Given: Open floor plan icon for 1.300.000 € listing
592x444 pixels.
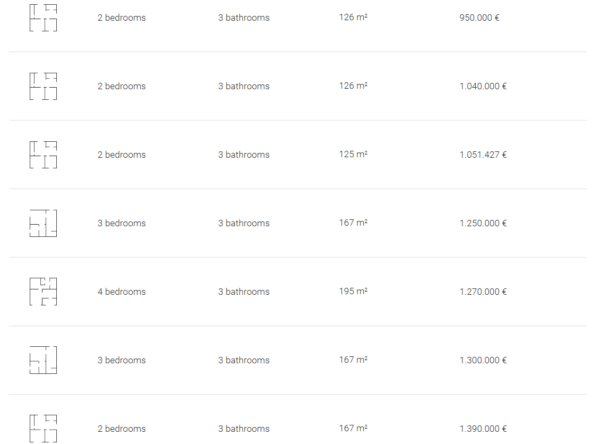Looking at the screenshot, I should tap(43, 360).
